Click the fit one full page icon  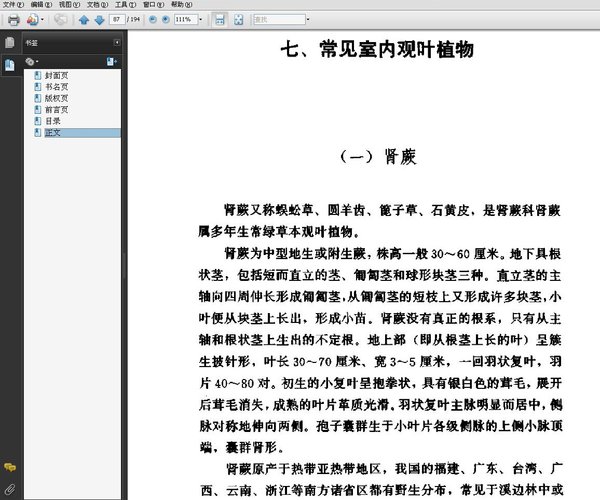coord(238,20)
